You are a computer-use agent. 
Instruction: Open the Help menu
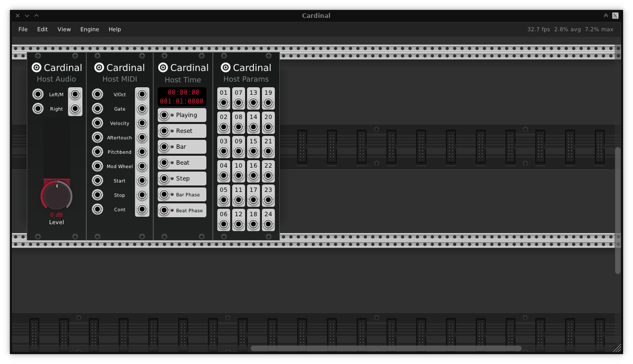tap(115, 29)
